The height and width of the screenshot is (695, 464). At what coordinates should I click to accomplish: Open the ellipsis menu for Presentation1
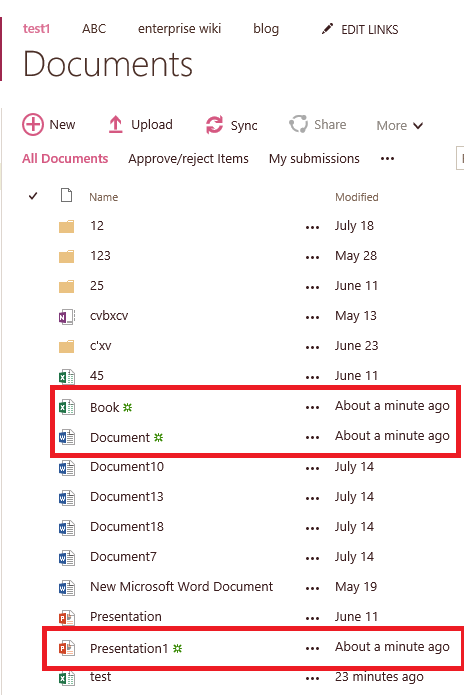(x=312, y=649)
